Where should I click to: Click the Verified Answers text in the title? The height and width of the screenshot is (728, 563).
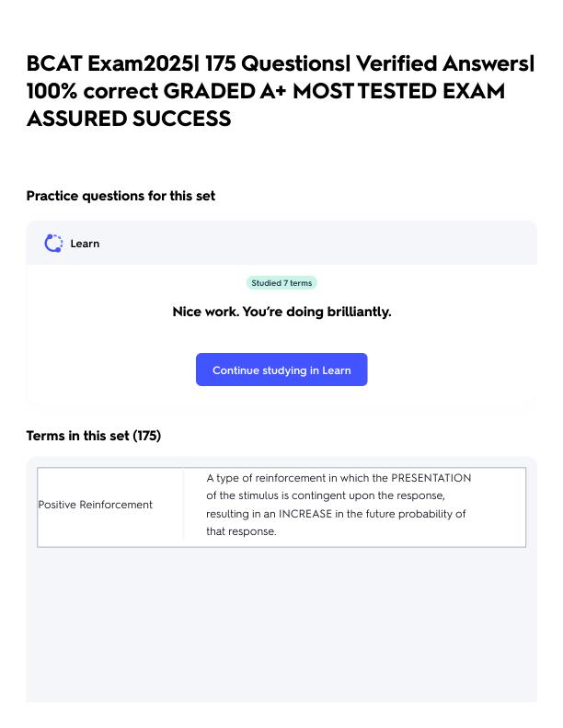click(445, 63)
